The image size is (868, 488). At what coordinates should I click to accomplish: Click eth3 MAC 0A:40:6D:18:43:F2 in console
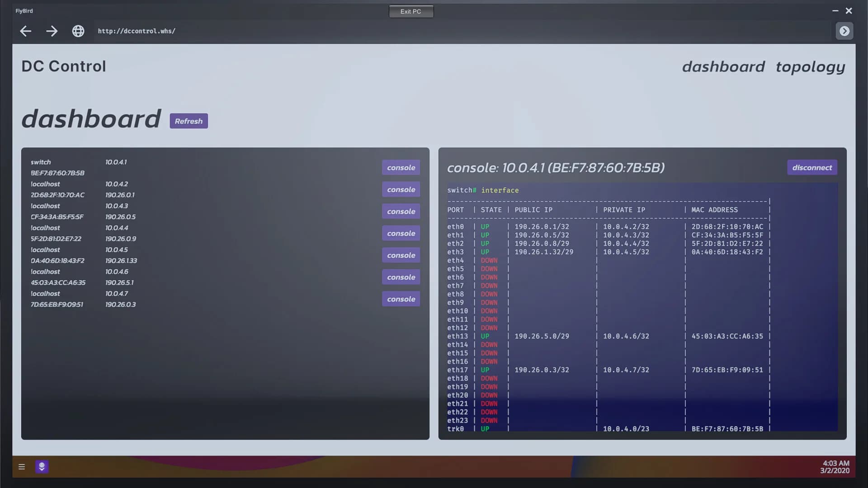[x=727, y=252]
